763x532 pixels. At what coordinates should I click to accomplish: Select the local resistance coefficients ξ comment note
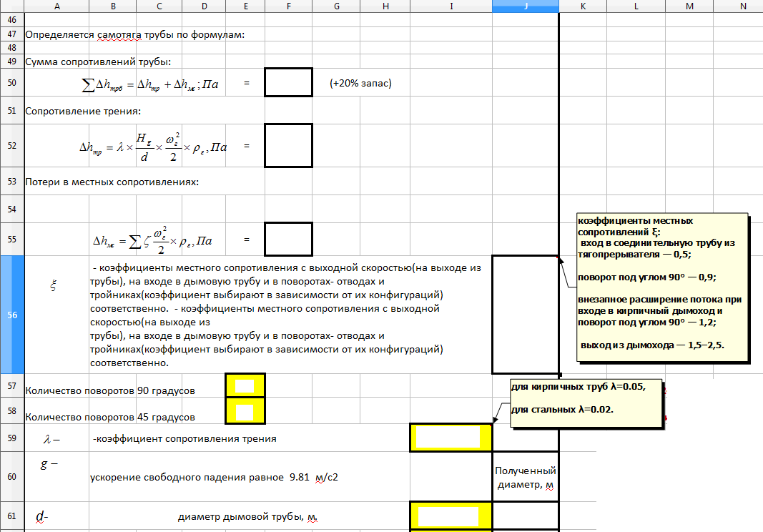[x=662, y=287]
